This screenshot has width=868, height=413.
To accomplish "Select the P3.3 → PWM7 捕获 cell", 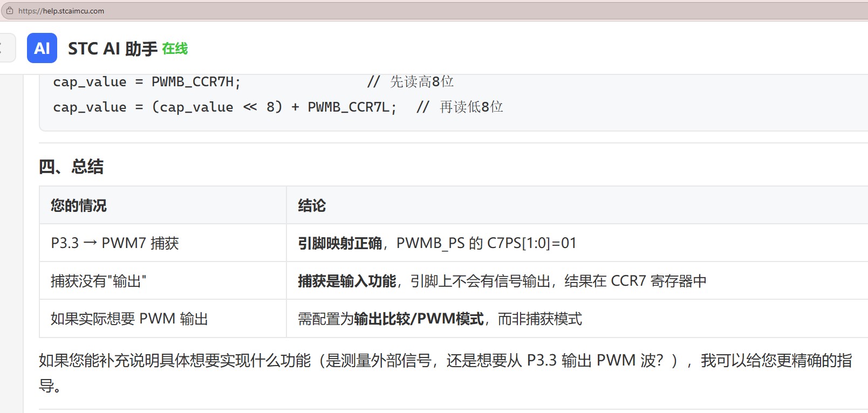I will click(x=162, y=243).
